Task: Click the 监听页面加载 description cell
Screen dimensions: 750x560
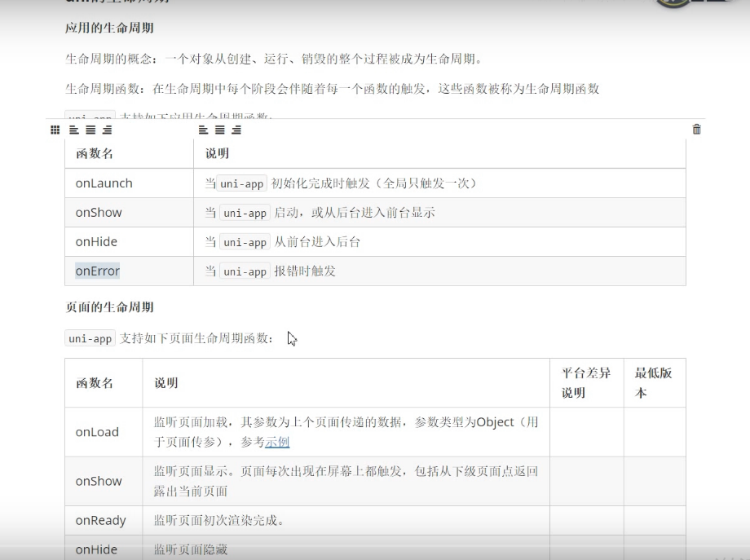Action: 346,432
